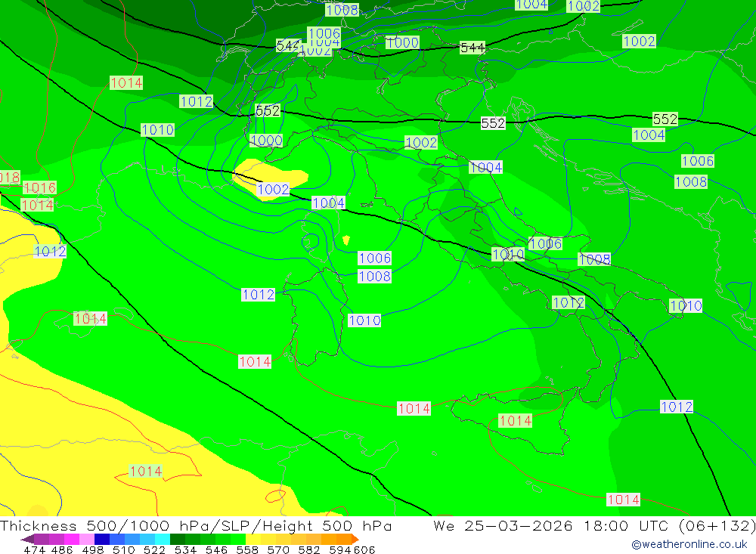Click the 1000 pressure label just below 552
The image size is (756, 554).
tap(267, 141)
